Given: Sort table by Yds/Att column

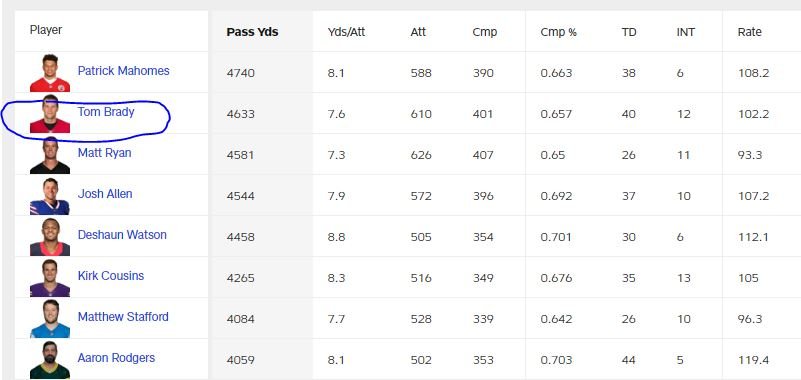Looking at the screenshot, I should click(x=346, y=32).
